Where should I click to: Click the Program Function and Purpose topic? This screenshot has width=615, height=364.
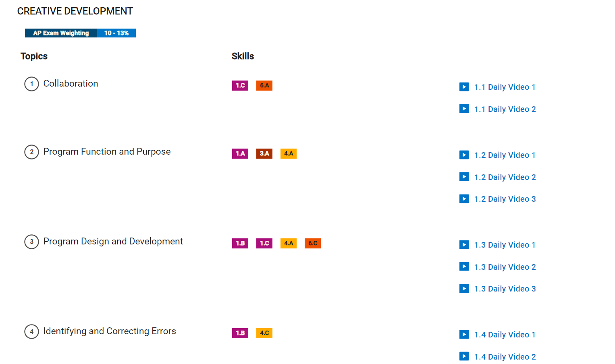pos(107,151)
